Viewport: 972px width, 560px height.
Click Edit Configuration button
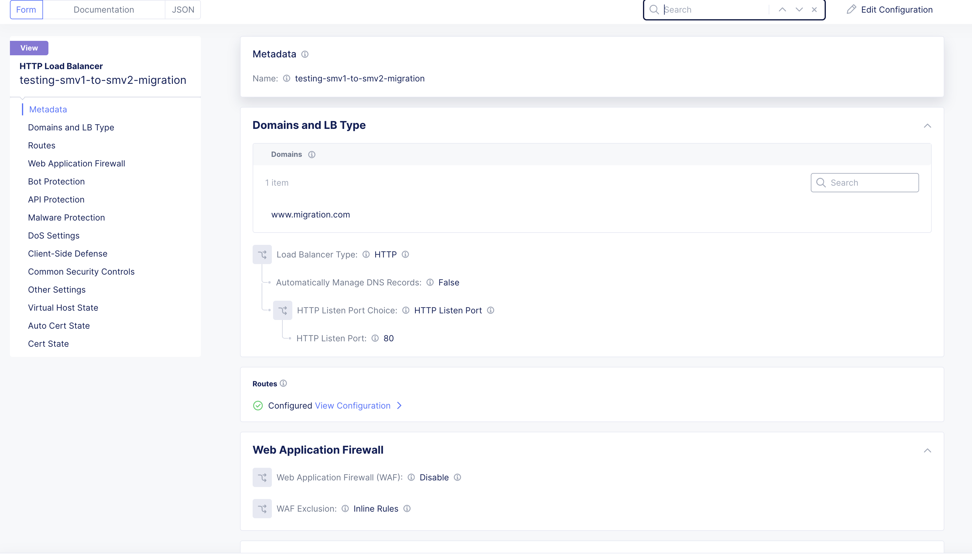pos(889,10)
